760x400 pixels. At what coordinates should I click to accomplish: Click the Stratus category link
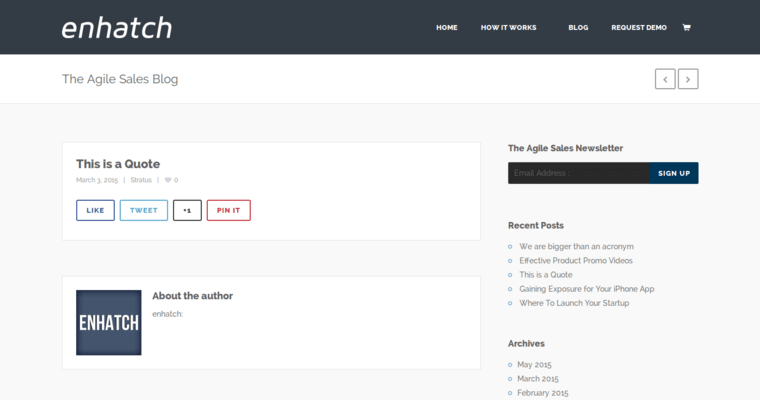click(x=141, y=180)
